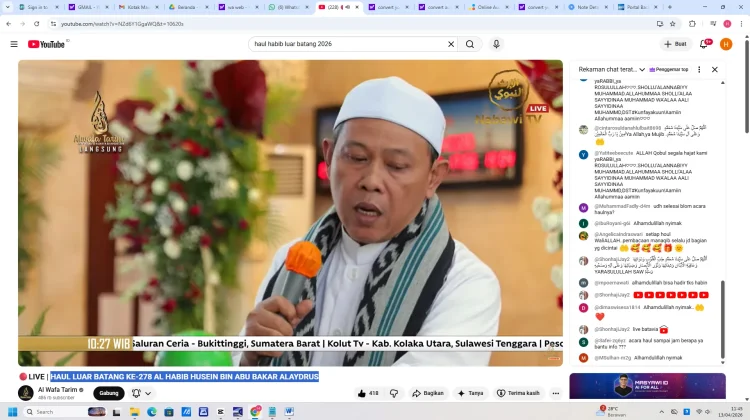Show hidden system tray icons chevron
750x420 pixels.
point(662,411)
